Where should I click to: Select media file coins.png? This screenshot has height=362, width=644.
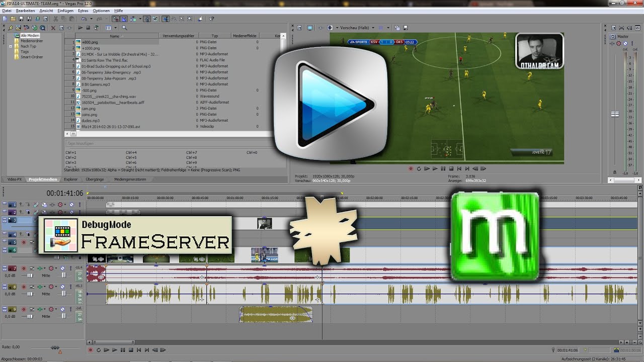click(x=89, y=115)
